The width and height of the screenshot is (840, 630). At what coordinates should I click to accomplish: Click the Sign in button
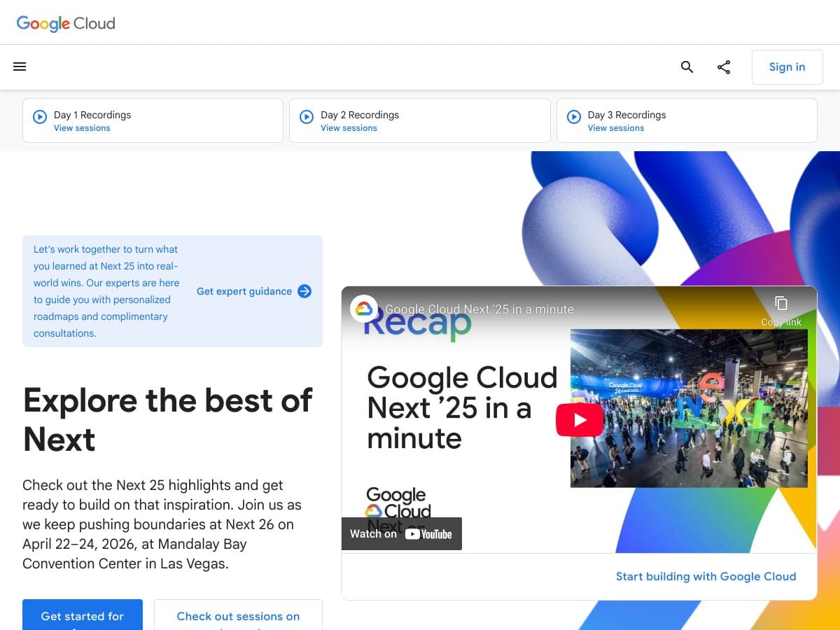click(787, 67)
